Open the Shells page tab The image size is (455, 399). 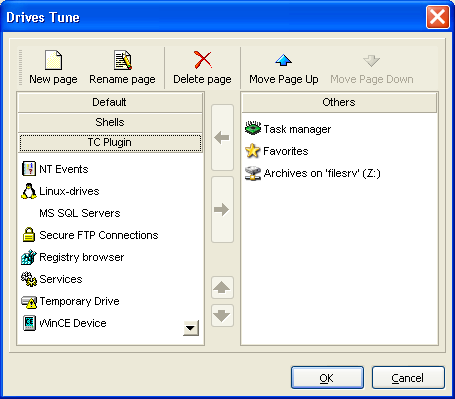point(110,122)
